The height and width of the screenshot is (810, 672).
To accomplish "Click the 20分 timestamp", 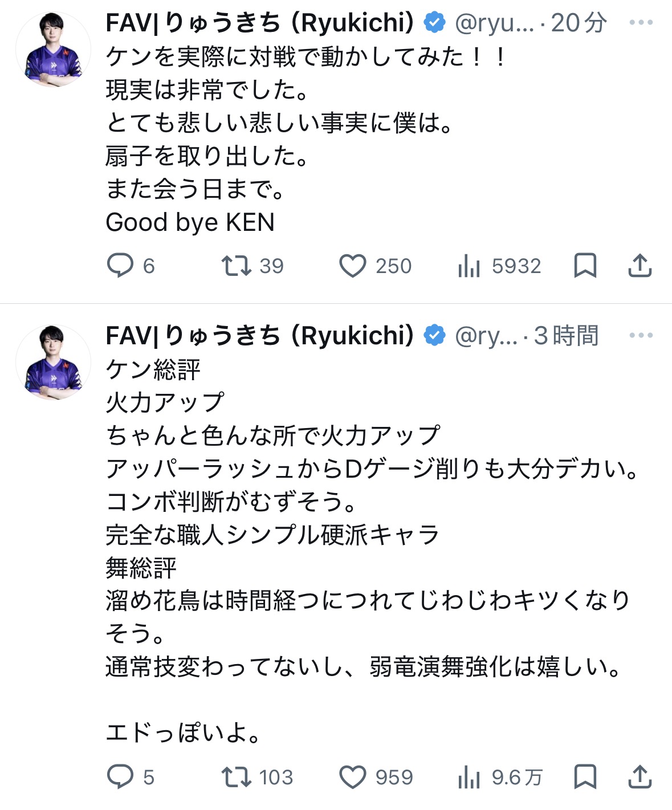I will click(579, 23).
